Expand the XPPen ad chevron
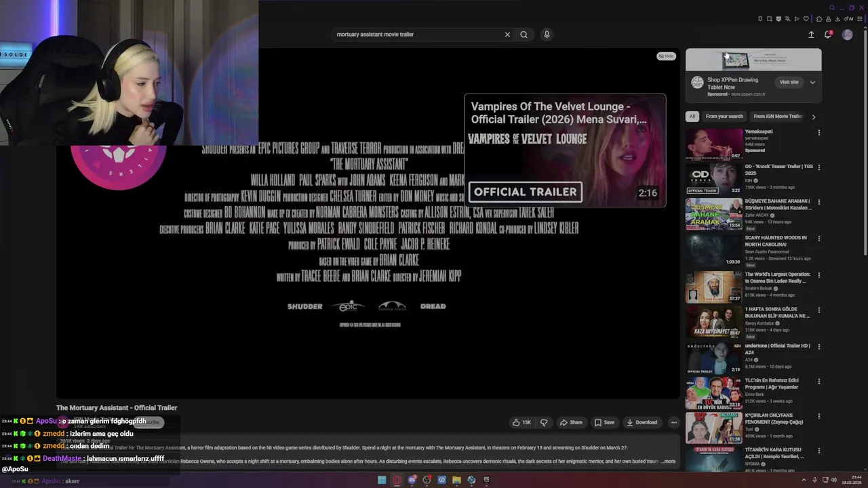This screenshot has width=868, height=488. [x=812, y=82]
